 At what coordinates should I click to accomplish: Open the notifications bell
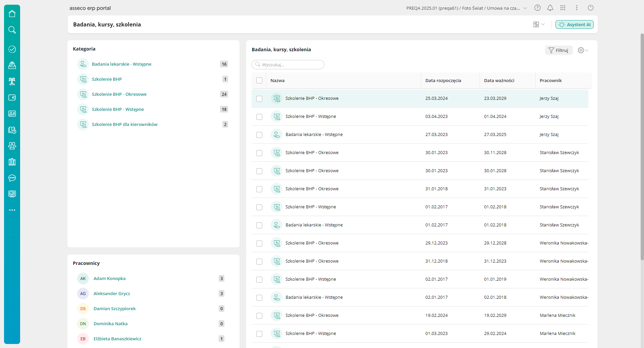point(550,8)
